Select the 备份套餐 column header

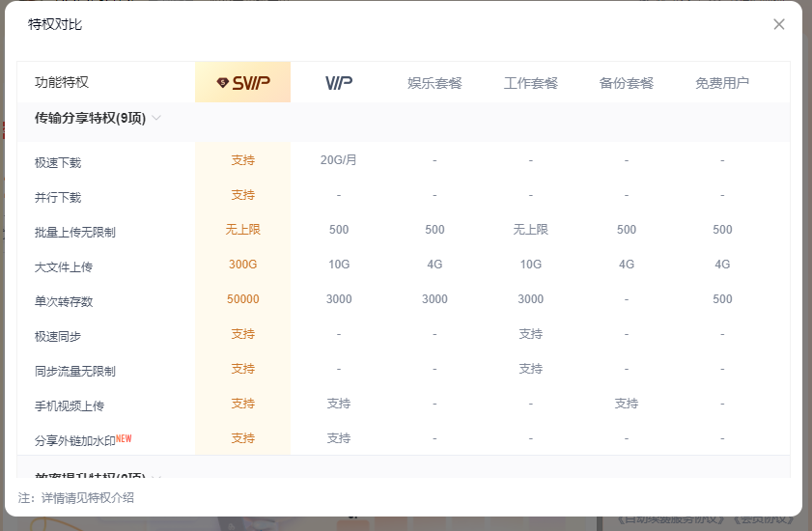coord(627,83)
